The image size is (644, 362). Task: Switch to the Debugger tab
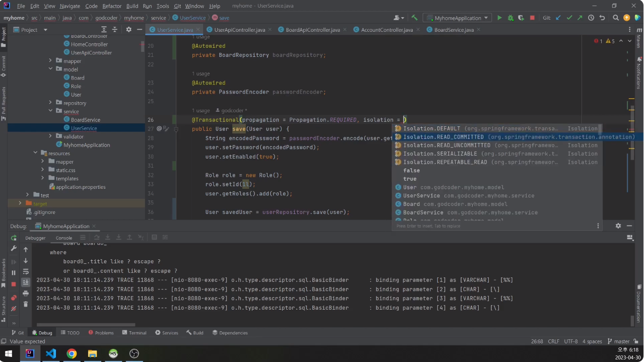35,238
